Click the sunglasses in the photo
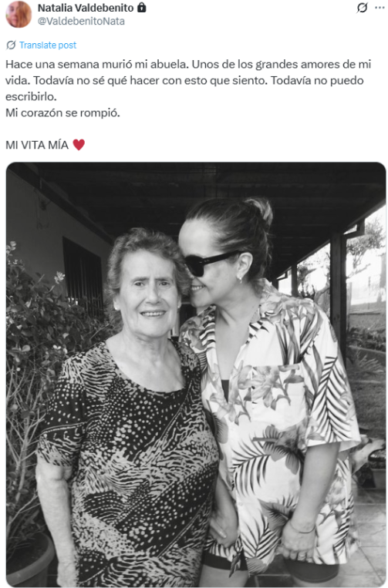388x588 pixels. (x=211, y=263)
